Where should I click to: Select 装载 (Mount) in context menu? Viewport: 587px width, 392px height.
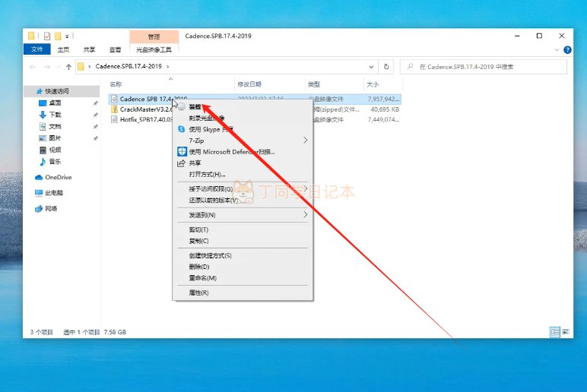click(195, 106)
